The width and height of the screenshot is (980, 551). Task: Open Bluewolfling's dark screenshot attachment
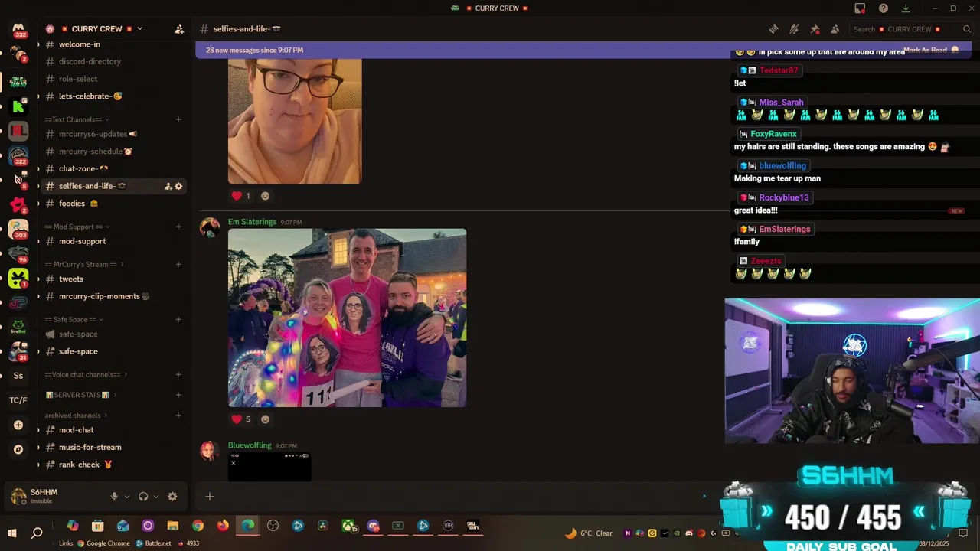pyautogui.click(x=269, y=467)
